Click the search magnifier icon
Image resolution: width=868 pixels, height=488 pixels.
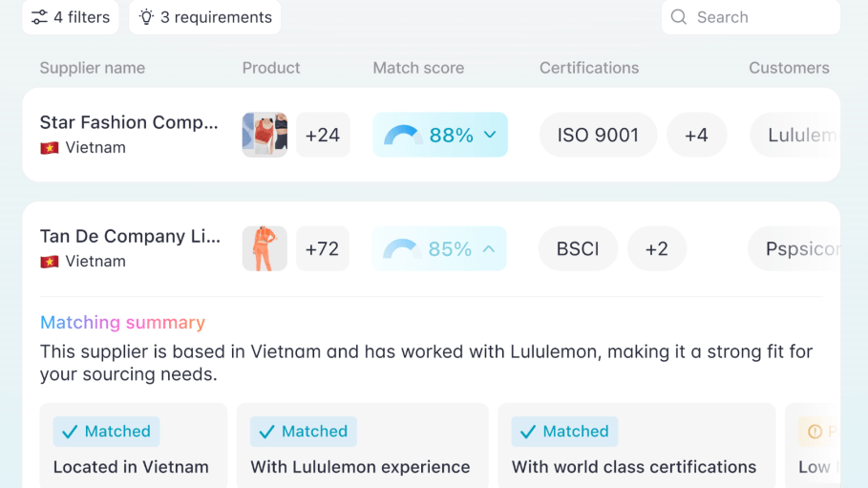[679, 17]
